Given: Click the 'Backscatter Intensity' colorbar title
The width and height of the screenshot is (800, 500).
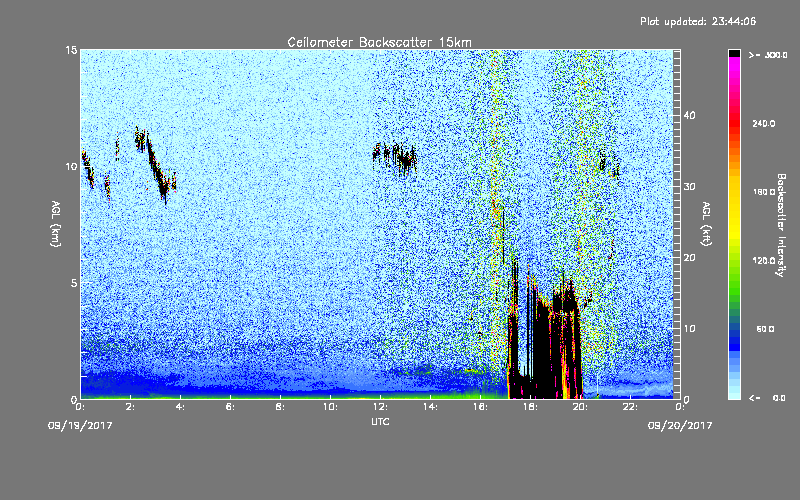Looking at the screenshot, I should tap(781, 225).
